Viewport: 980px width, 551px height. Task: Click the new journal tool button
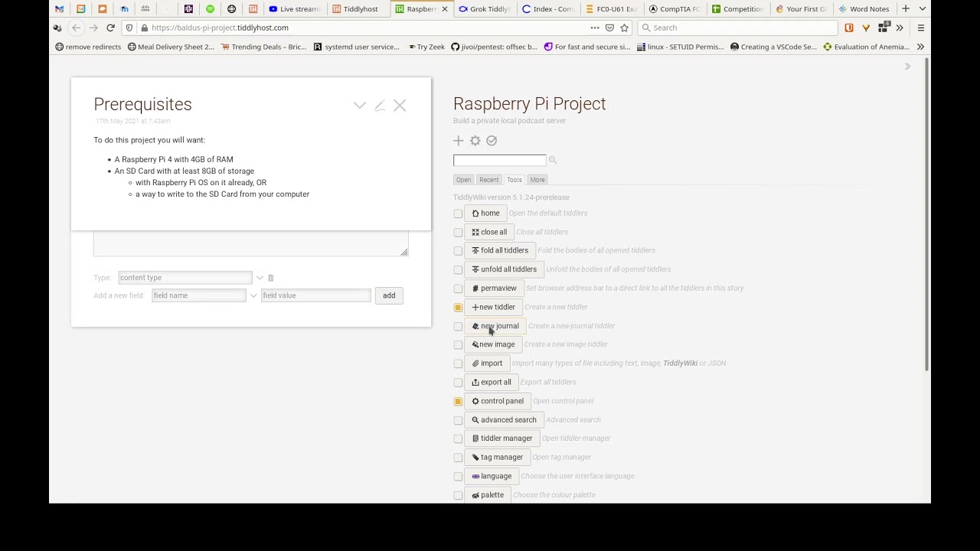click(495, 326)
